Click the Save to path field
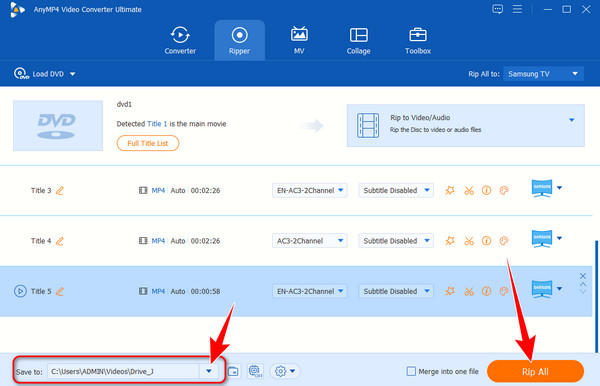This screenshot has height=386, width=600. (x=123, y=371)
